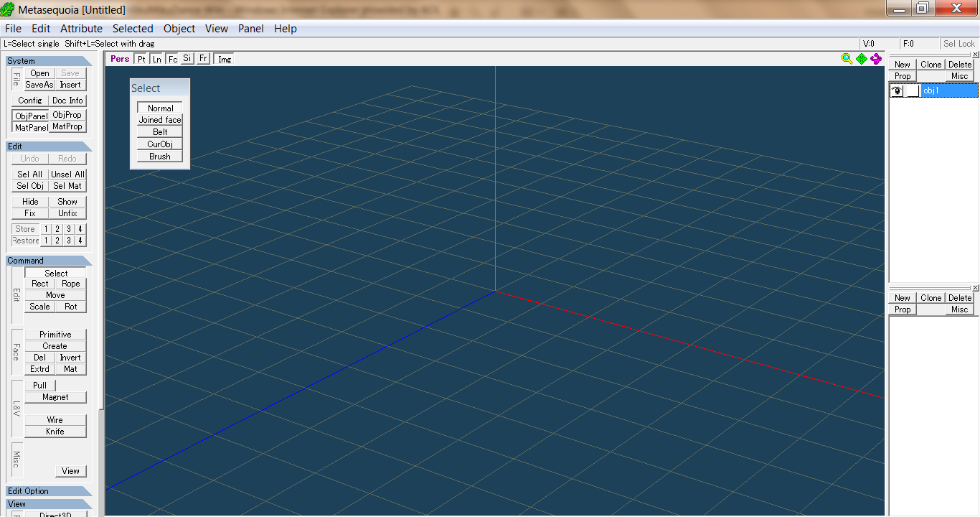Activate the Extrd command
980x517 pixels.
pos(40,369)
